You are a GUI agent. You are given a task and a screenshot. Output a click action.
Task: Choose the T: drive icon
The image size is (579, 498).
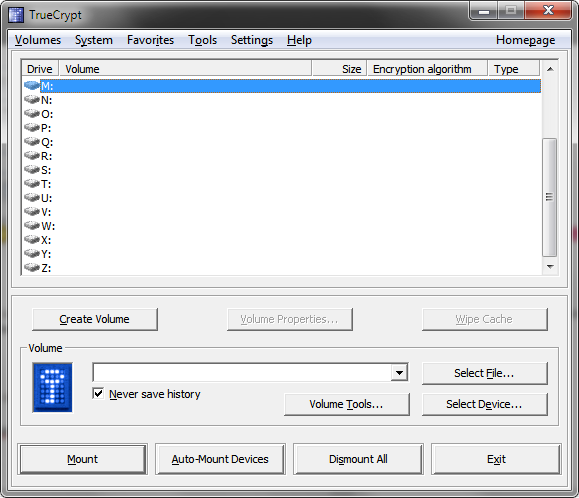[32, 183]
